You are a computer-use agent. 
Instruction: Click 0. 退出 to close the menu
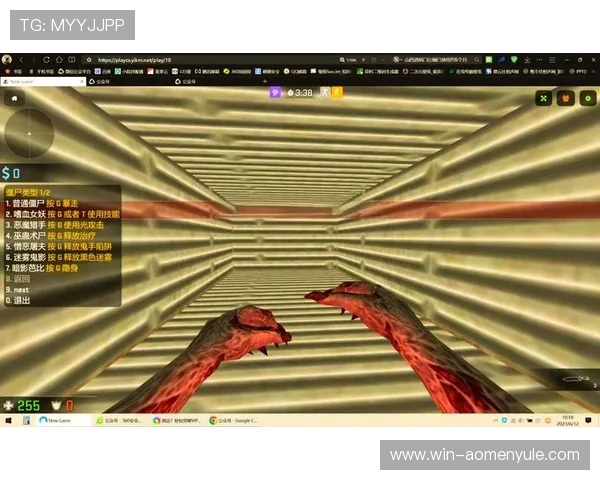coord(18,300)
